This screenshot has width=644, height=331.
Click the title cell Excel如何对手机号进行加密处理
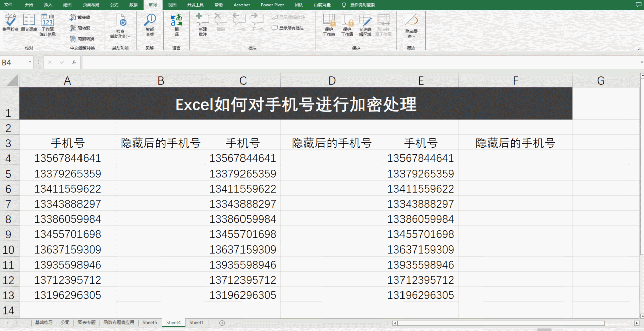pos(296,104)
